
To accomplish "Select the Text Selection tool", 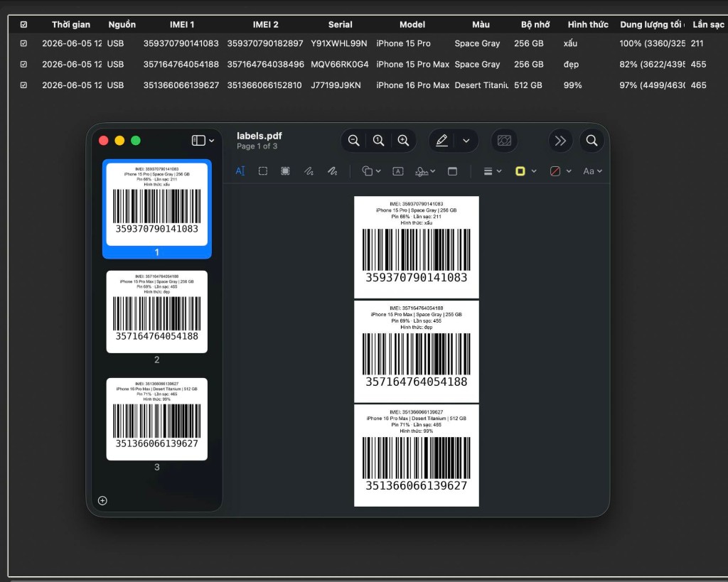I will click(240, 171).
